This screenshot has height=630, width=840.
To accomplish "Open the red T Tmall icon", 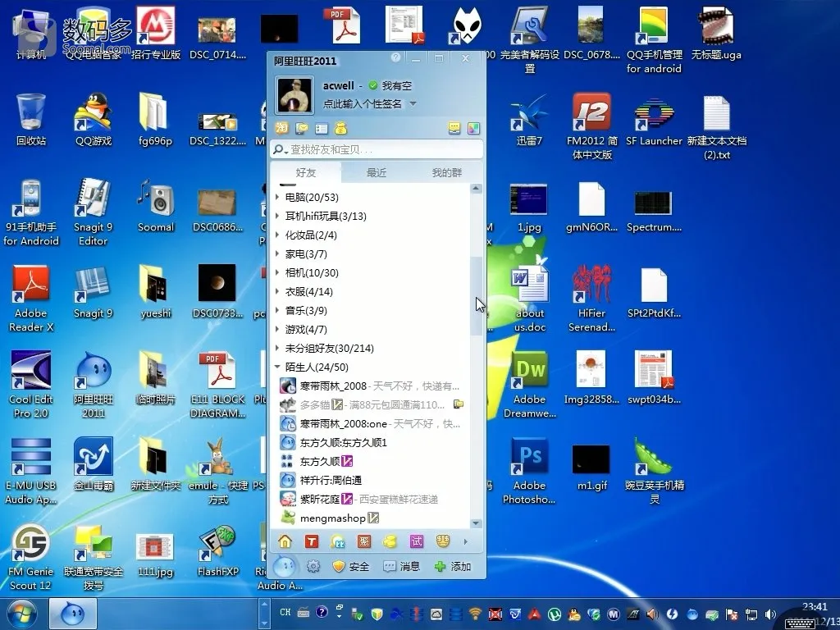I will coord(311,541).
